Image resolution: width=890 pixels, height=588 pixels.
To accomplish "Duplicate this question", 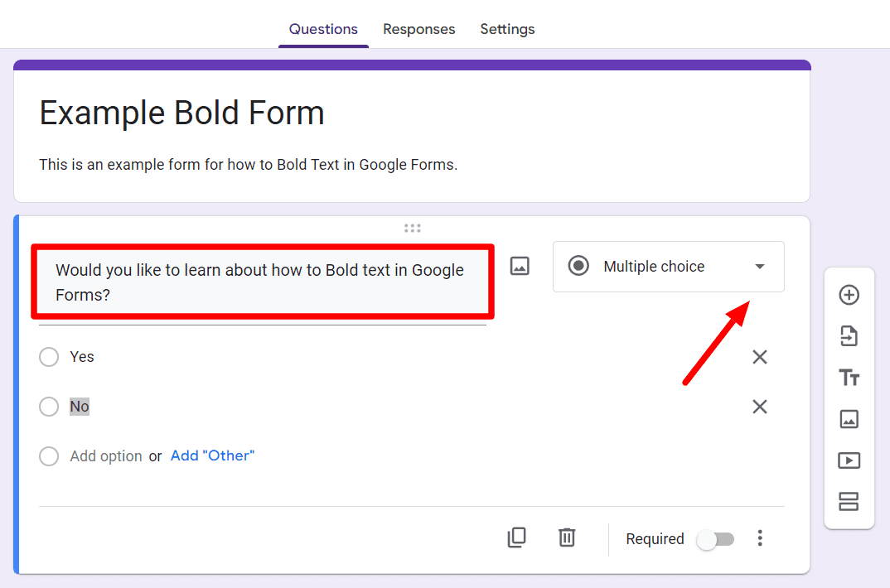I will click(x=516, y=537).
